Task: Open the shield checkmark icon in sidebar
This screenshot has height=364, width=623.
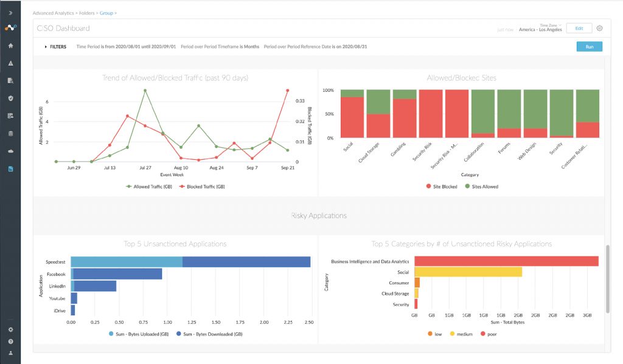Action: click(x=11, y=98)
